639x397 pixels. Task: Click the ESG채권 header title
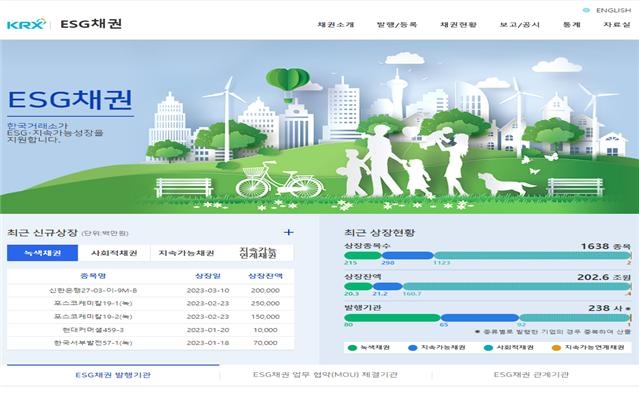pyautogui.click(x=91, y=24)
